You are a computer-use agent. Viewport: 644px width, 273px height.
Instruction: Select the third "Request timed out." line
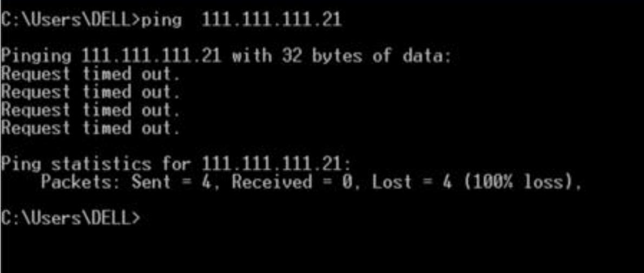pyautogui.click(x=91, y=110)
